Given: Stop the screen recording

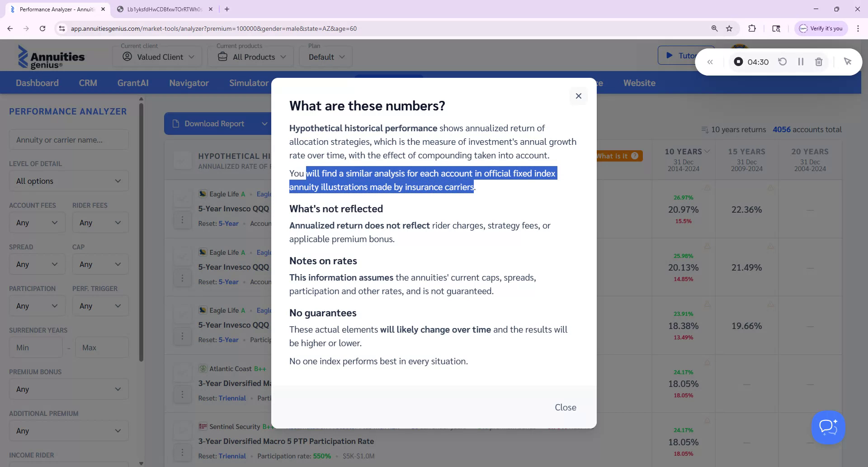Looking at the screenshot, I should tap(738, 62).
